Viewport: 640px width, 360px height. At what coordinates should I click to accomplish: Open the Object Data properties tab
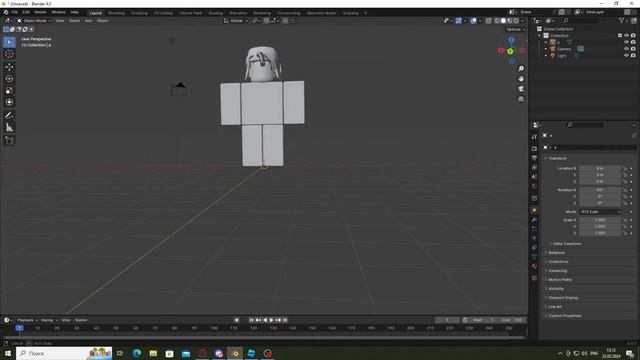pos(534,257)
